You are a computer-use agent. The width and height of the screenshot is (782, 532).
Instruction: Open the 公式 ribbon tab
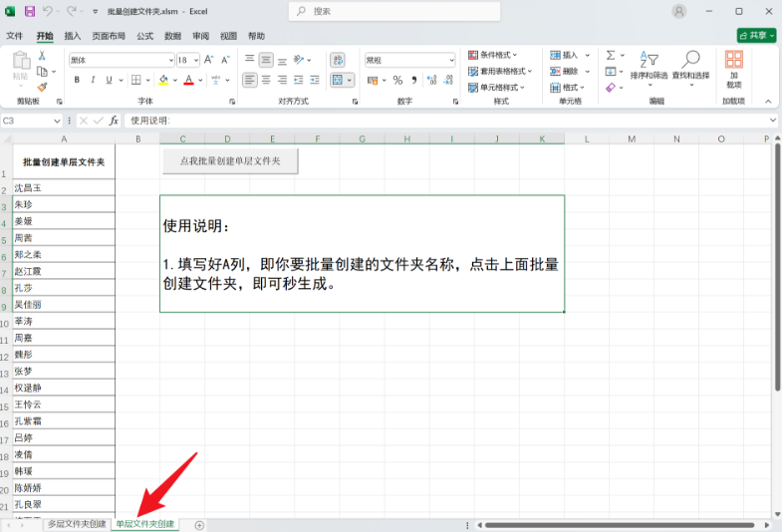click(145, 36)
